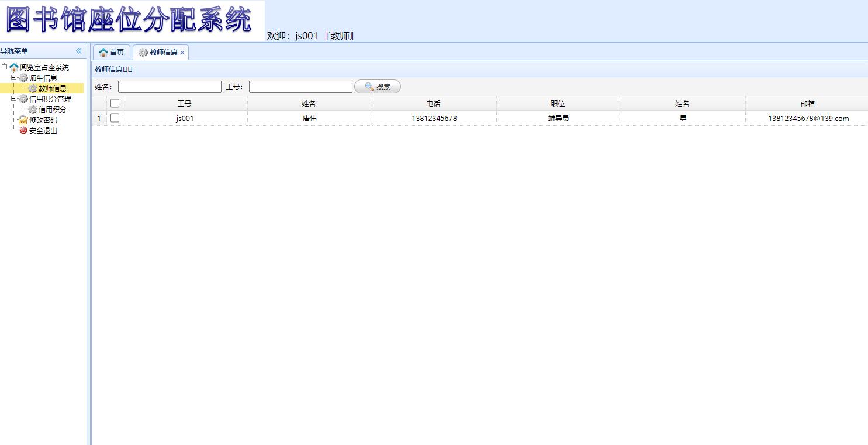The height and width of the screenshot is (445, 868).
Task: Click inside the 姓名 input field
Action: point(169,86)
